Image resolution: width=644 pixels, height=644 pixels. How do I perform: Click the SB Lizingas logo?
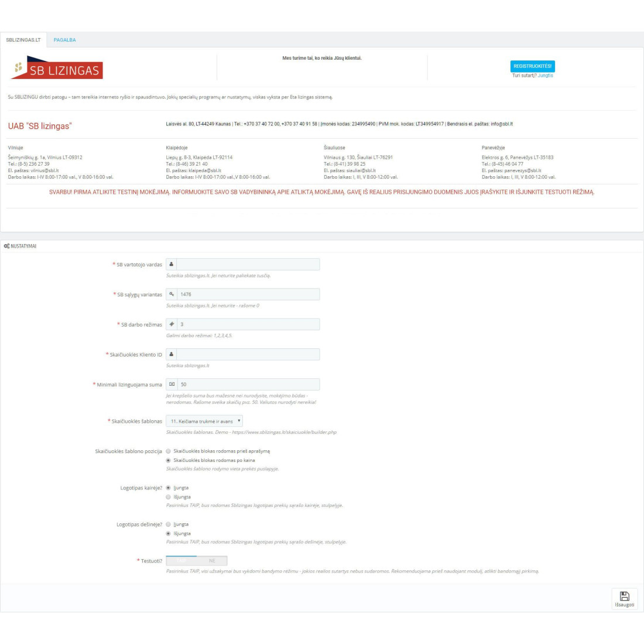coord(57,68)
